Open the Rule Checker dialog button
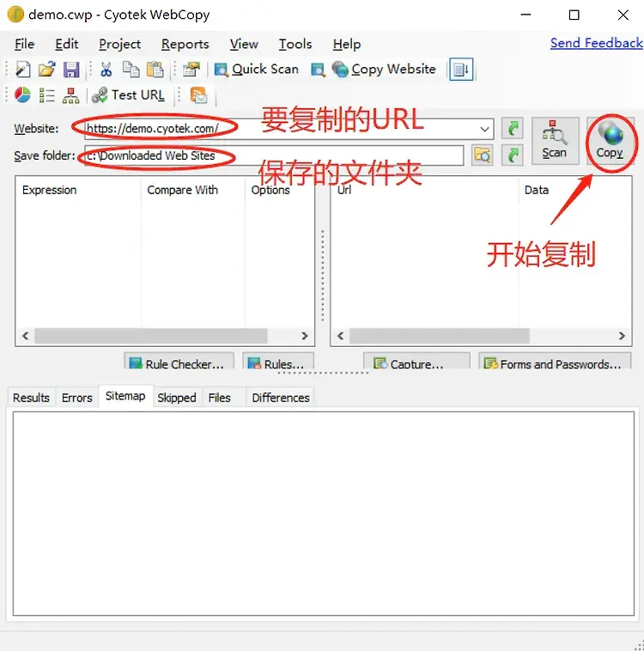The width and height of the screenshot is (644, 651). pyautogui.click(x=179, y=362)
